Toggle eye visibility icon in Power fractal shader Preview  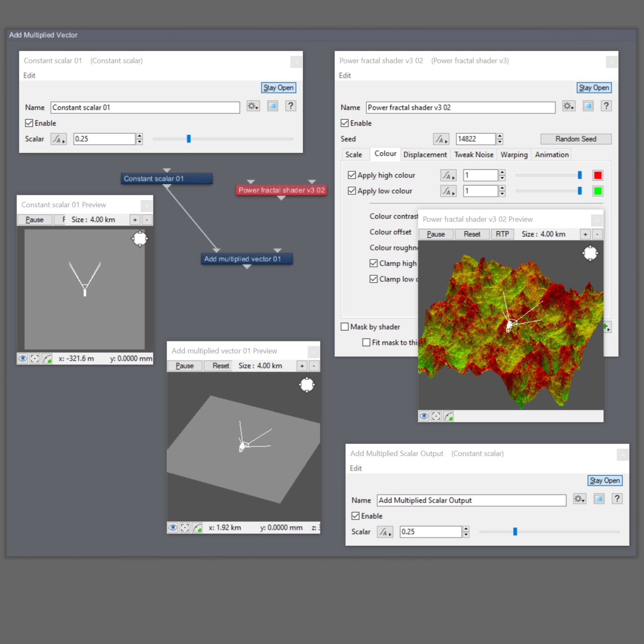[x=424, y=416]
